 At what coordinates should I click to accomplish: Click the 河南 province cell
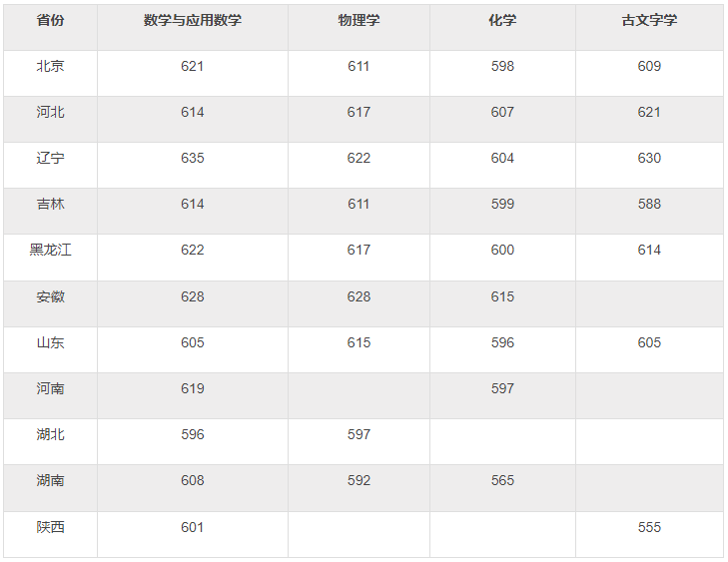50,388
